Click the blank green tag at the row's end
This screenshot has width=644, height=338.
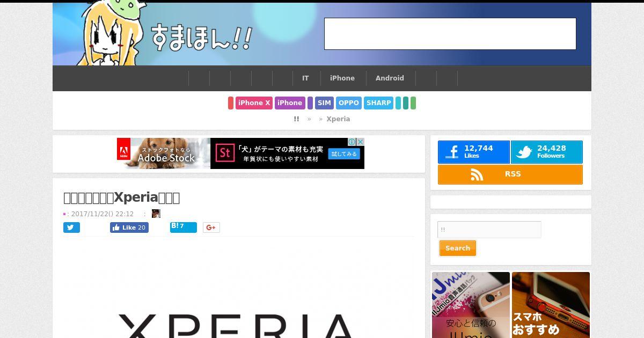(x=413, y=103)
